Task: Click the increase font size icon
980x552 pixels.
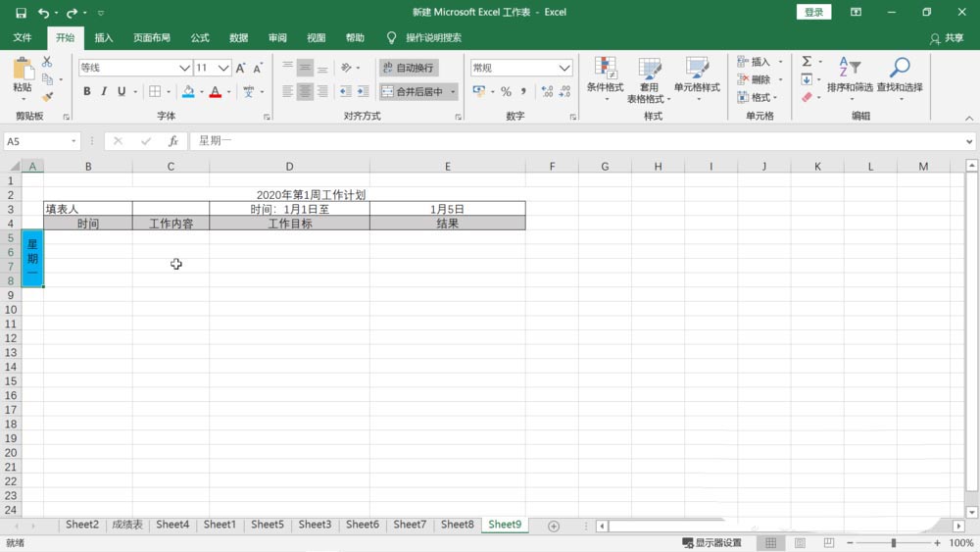Action: 241,68
